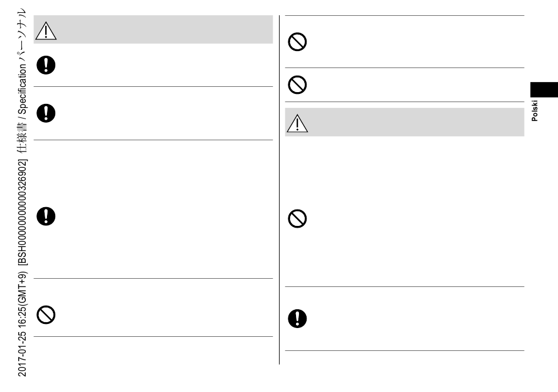Click the empty gray banner in left column
This screenshot has height=392, width=558.
click(x=153, y=29)
